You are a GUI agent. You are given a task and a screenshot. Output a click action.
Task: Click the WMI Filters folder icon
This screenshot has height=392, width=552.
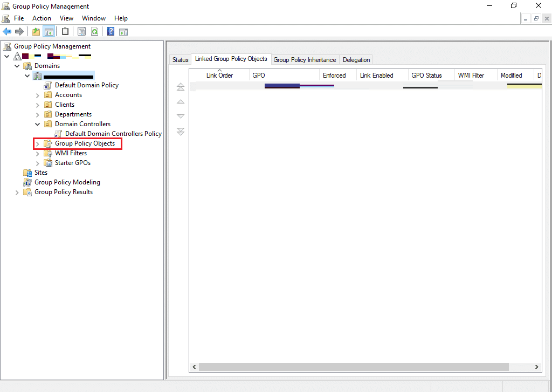click(x=48, y=153)
